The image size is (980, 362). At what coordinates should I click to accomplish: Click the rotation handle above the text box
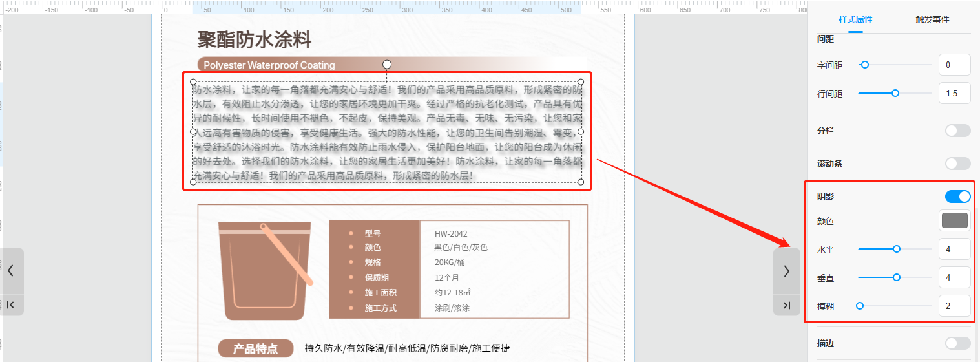click(387, 64)
